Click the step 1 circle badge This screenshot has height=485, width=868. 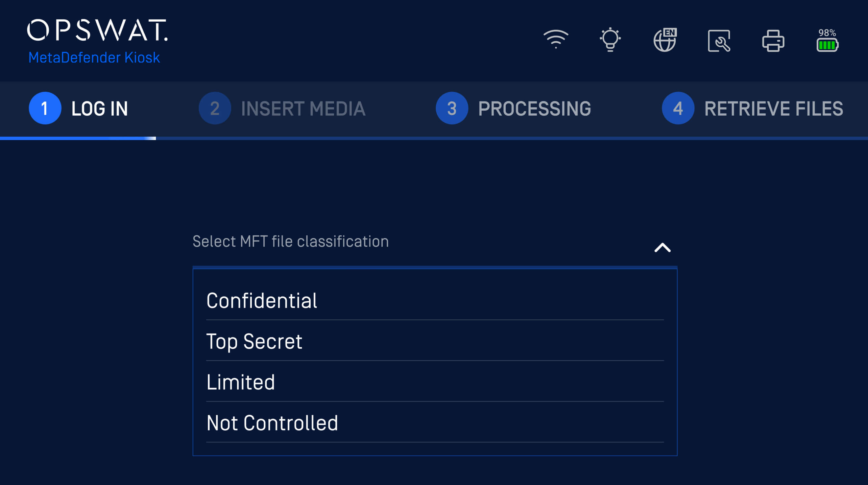click(45, 108)
